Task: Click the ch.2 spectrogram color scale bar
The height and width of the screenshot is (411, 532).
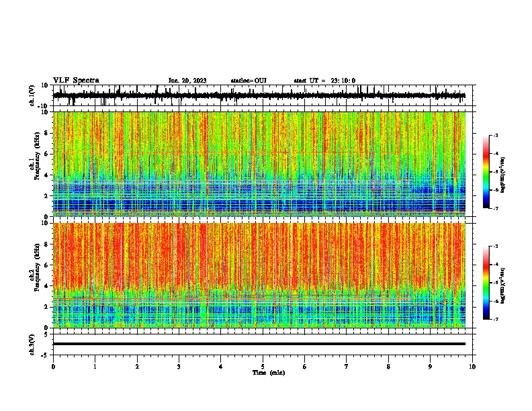Action: [x=486, y=283]
